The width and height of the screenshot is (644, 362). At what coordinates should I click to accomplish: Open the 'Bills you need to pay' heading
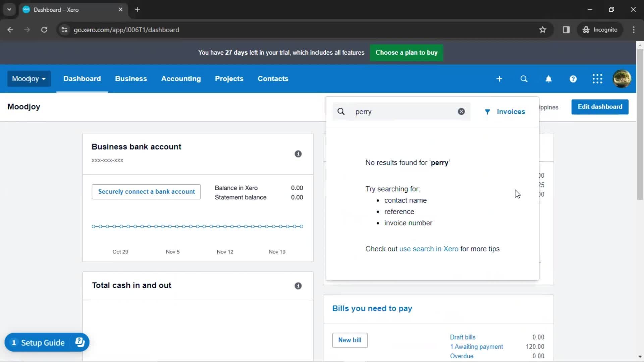pos(372,308)
